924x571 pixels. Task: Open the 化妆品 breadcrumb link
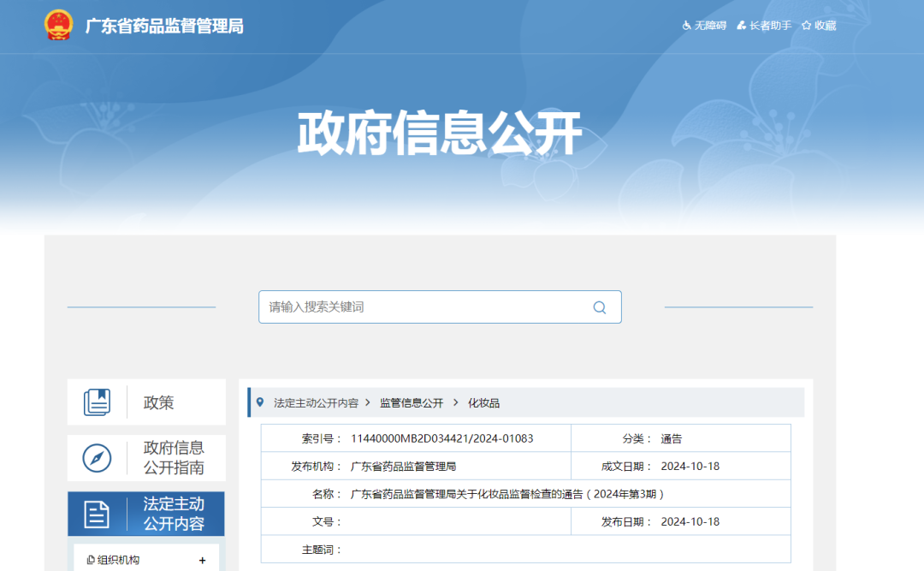(483, 403)
